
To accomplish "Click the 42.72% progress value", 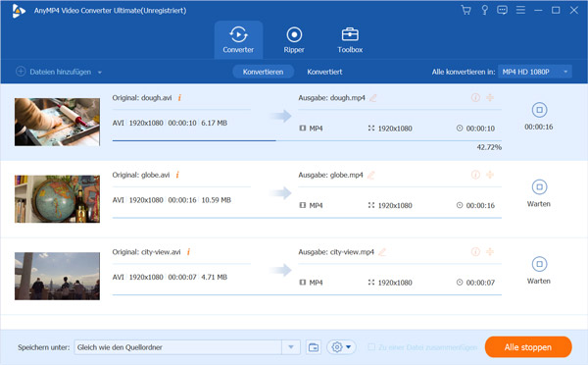I will pyautogui.click(x=489, y=147).
